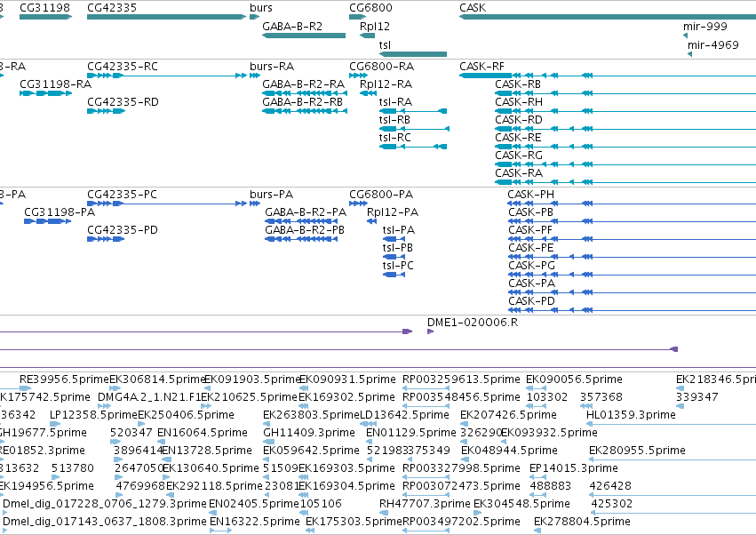
Task: Select transcript CASK-RG
Action: coord(625,164)
